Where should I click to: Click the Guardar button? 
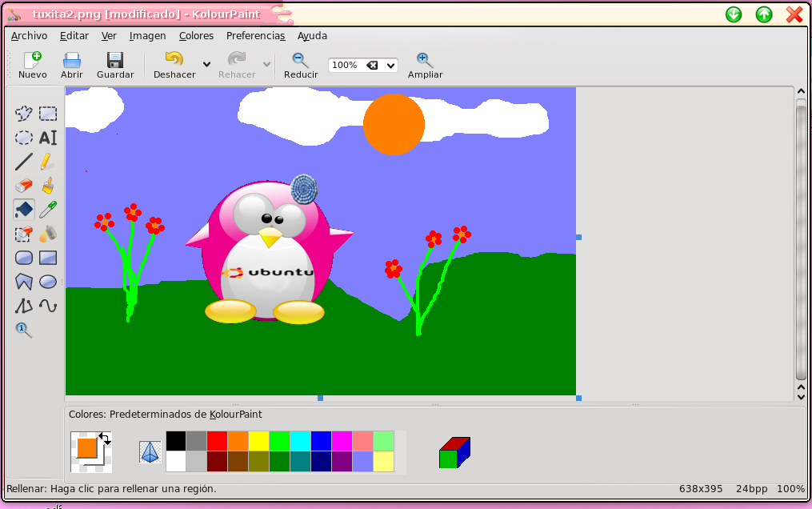[115, 66]
